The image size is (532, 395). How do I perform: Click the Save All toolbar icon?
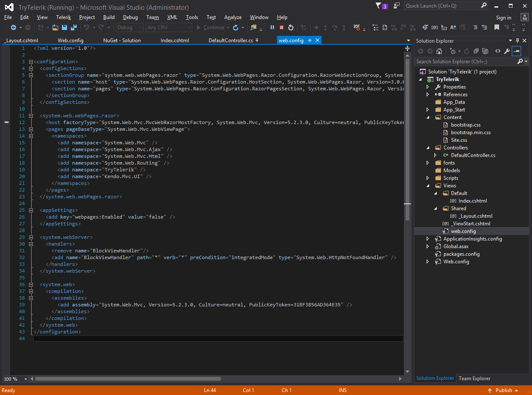pyautogui.click(x=73, y=27)
